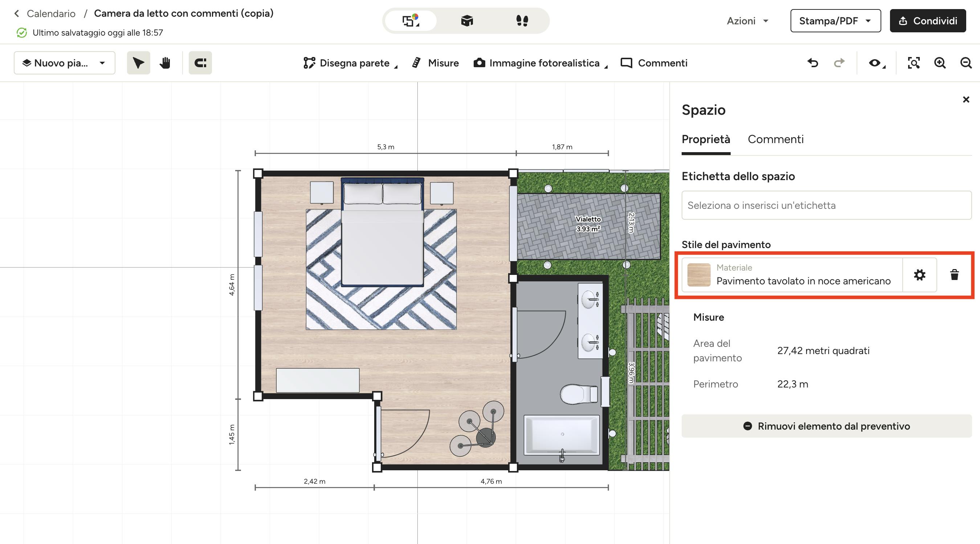
Task: Expand the Azioni menu
Action: click(748, 21)
